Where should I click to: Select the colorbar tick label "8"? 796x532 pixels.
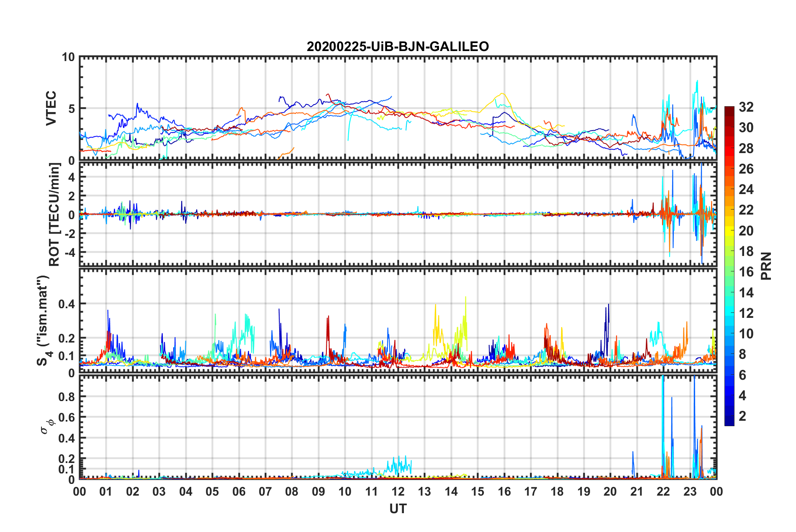742,354
